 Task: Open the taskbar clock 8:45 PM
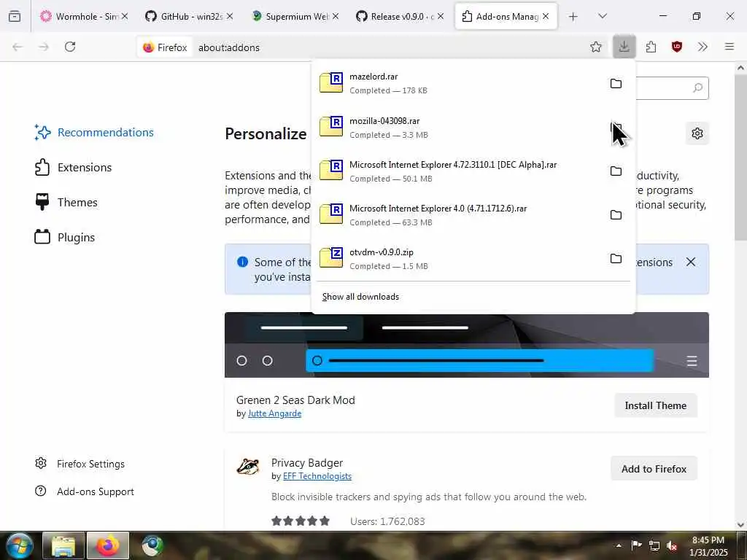[x=708, y=546]
